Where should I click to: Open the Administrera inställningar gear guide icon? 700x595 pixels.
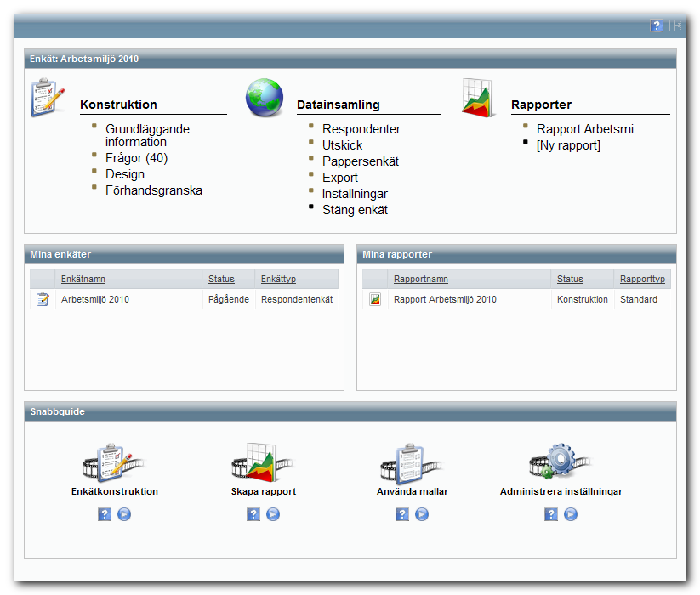[560, 462]
